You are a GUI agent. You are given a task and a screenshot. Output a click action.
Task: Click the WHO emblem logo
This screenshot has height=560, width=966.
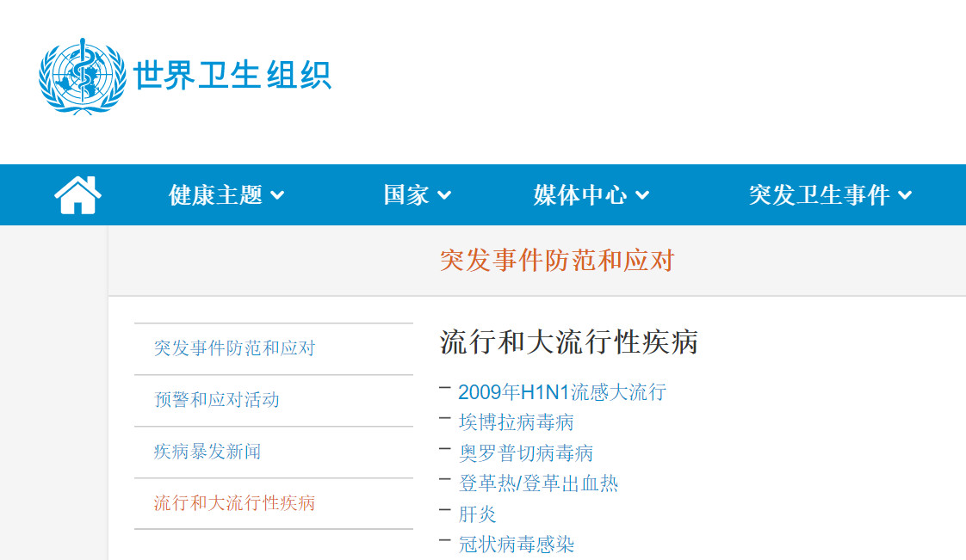pos(82,77)
